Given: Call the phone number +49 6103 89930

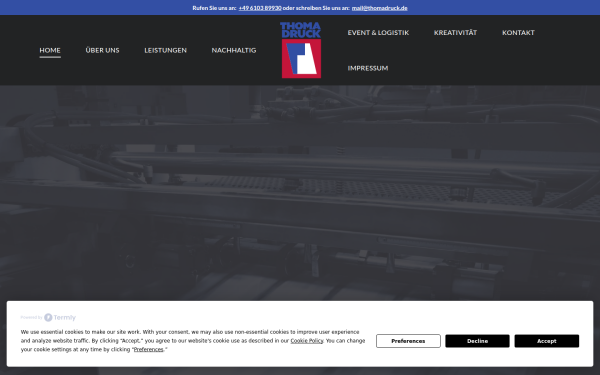Looking at the screenshot, I should click(260, 8).
